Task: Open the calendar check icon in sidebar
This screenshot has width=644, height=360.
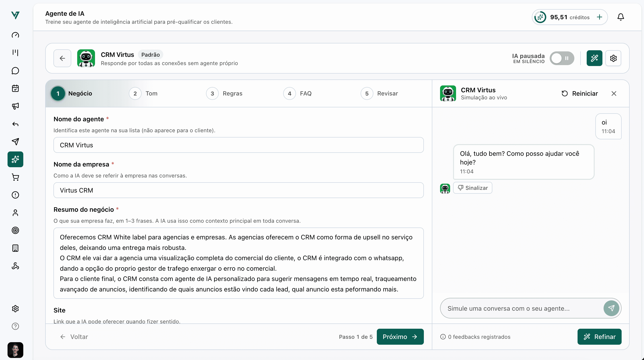Action: point(15,88)
